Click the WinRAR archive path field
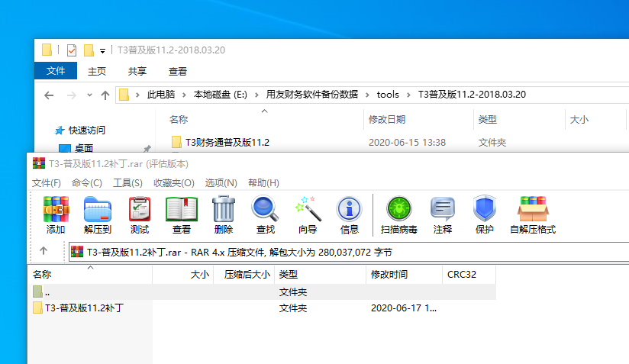The width and height of the screenshot is (629, 364). coord(349,252)
